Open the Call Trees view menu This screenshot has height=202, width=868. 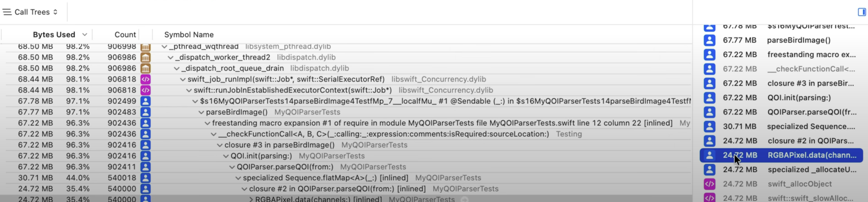pos(30,12)
